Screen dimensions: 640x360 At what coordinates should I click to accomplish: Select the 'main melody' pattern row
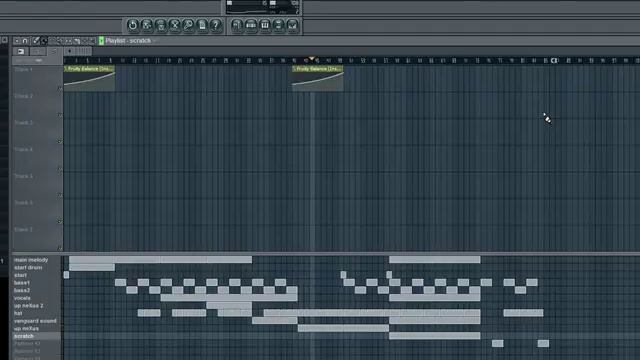[37, 260]
